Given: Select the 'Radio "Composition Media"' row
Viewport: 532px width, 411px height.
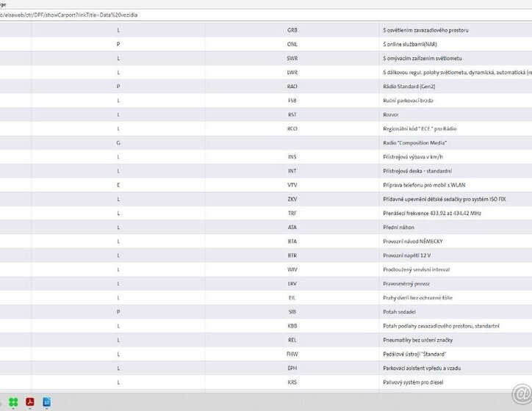Looking at the screenshot, I should 414,142.
